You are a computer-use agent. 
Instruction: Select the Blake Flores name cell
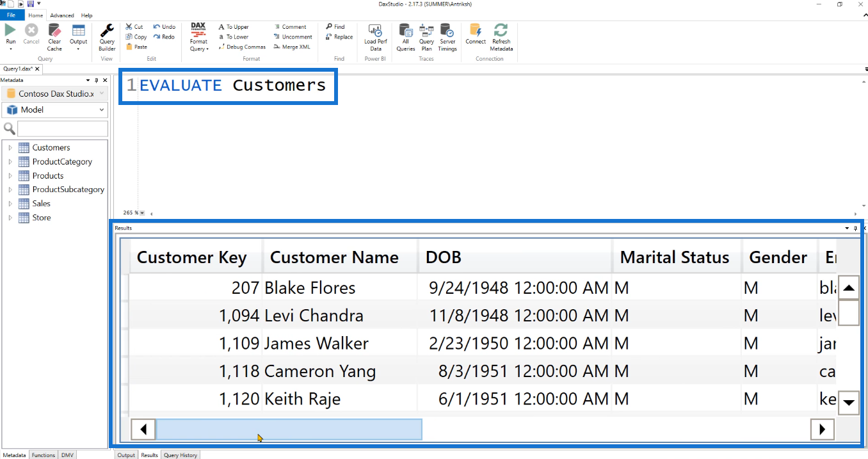coord(340,287)
